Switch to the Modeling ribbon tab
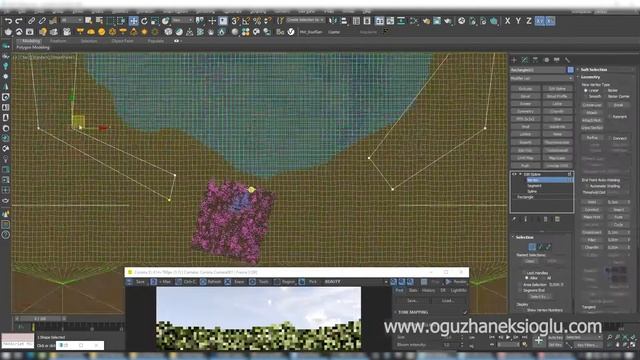The width and height of the screenshot is (640, 360). [31, 41]
